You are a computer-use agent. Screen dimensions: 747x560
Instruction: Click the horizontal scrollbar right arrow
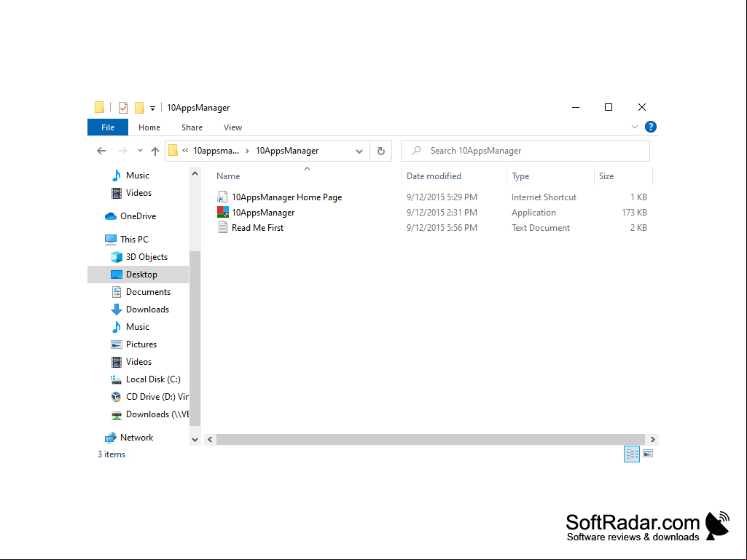[x=653, y=440]
